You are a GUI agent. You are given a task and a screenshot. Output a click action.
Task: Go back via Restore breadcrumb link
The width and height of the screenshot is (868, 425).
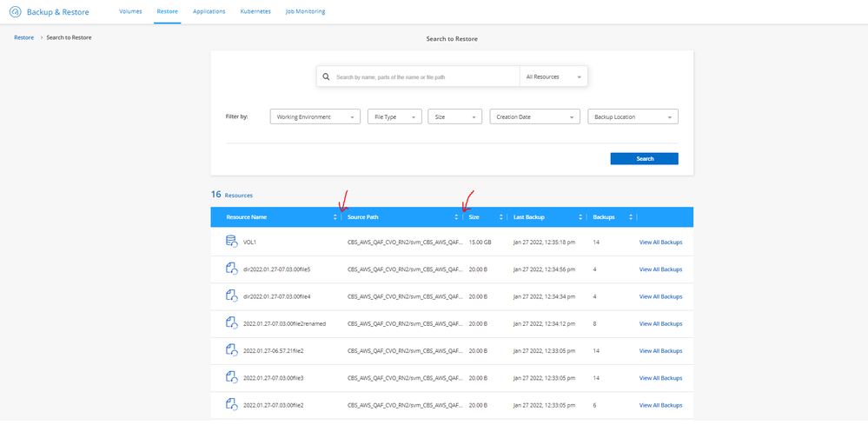coord(24,37)
